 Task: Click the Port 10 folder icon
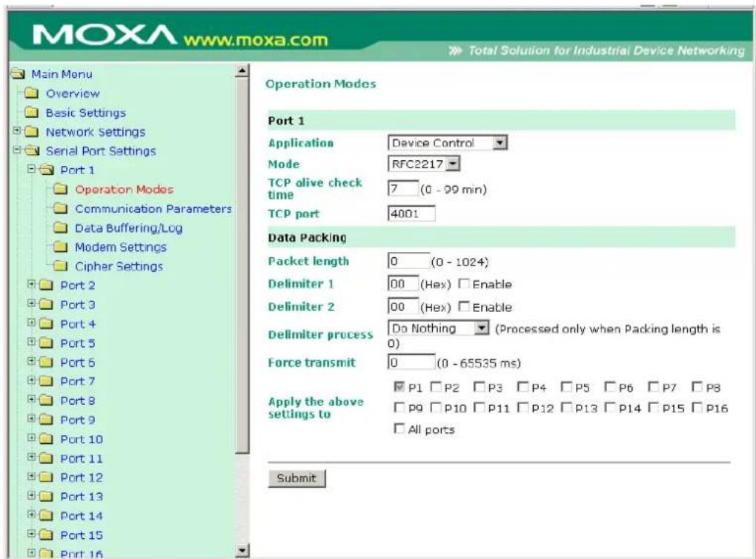(x=46, y=439)
